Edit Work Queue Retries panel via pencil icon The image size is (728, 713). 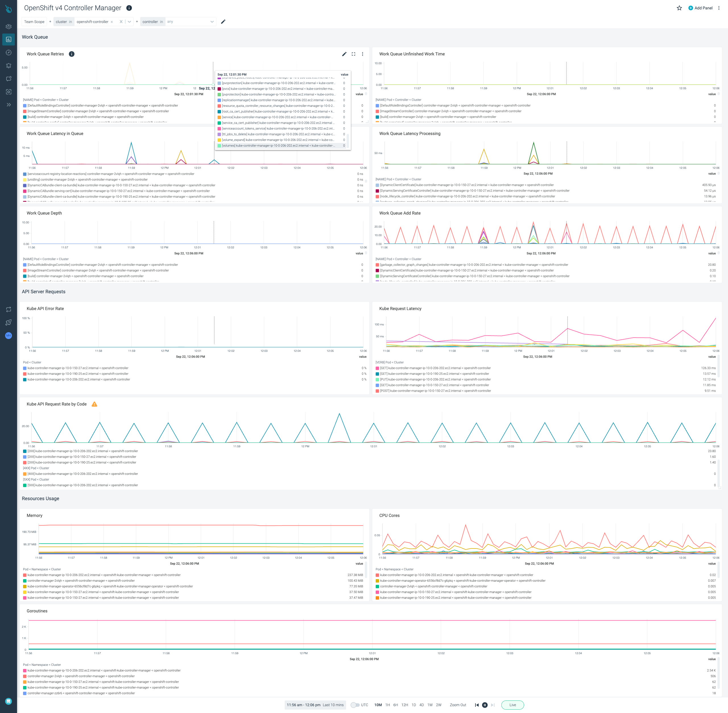[344, 54]
